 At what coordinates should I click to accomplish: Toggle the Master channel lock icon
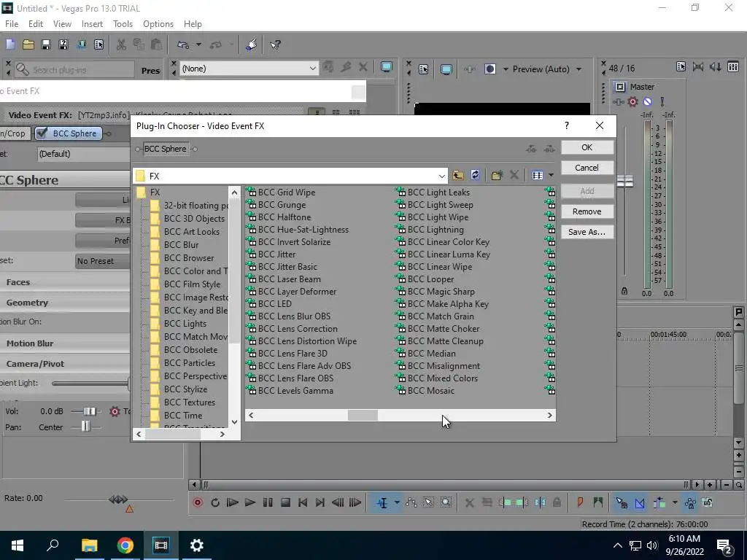coord(624,291)
